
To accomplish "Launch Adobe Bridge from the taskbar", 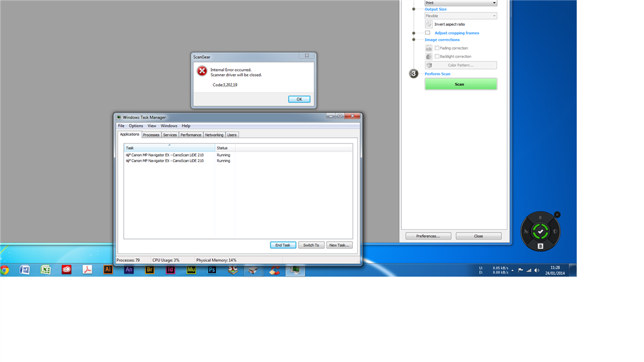I will click(150, 270).
